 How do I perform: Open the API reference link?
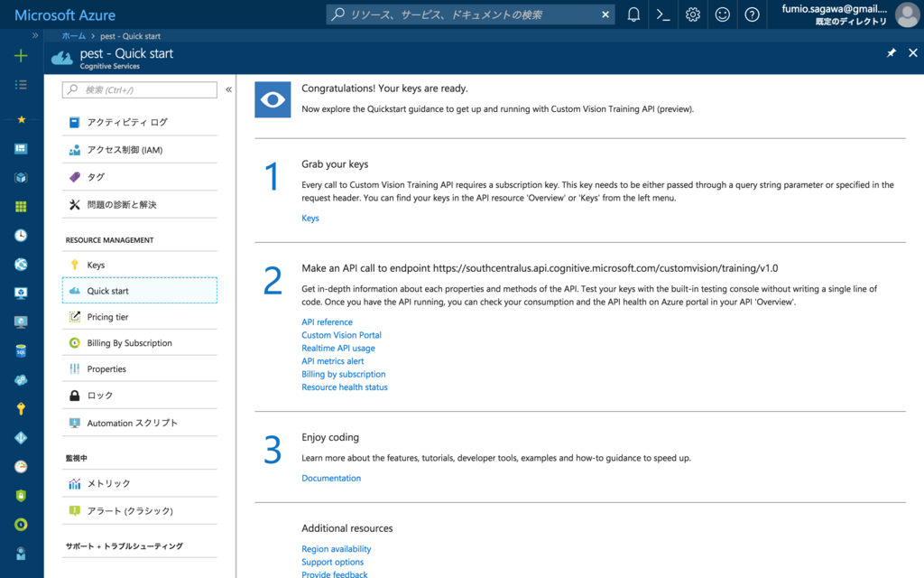[x=327, y=322]
